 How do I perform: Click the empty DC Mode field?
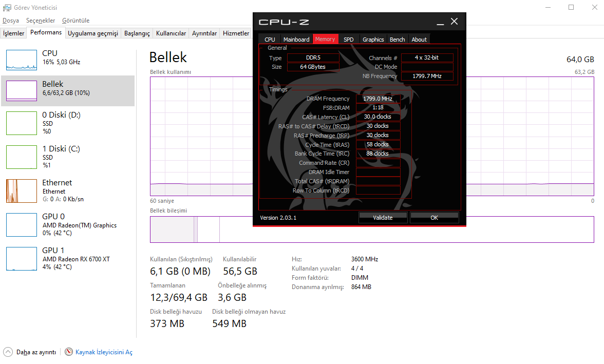click(427, 67)
